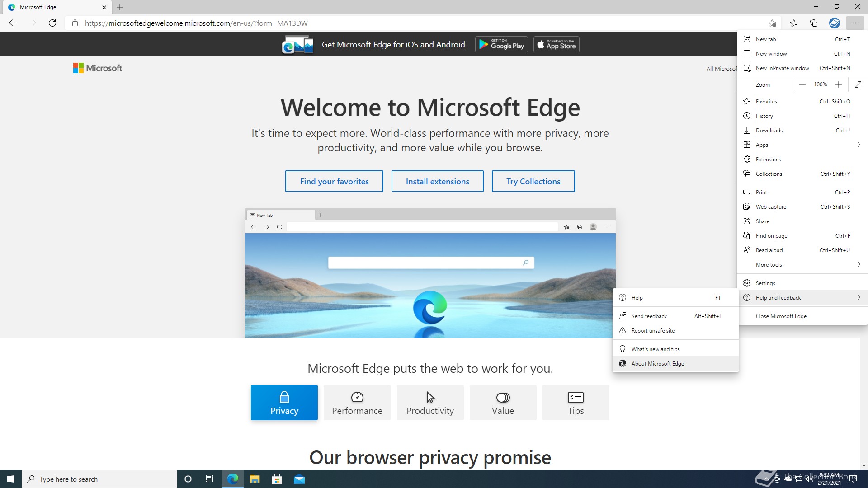This screenshot has height=488, width=868.
Task: Open Collections menu entry
Action: [802, 174]
